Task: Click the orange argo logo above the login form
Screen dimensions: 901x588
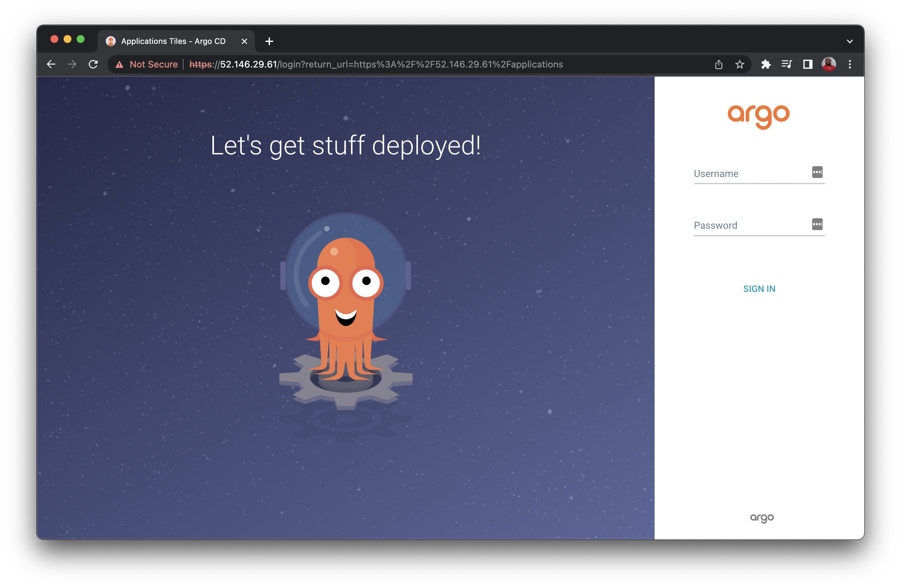Action: click(x=759, y=116)
